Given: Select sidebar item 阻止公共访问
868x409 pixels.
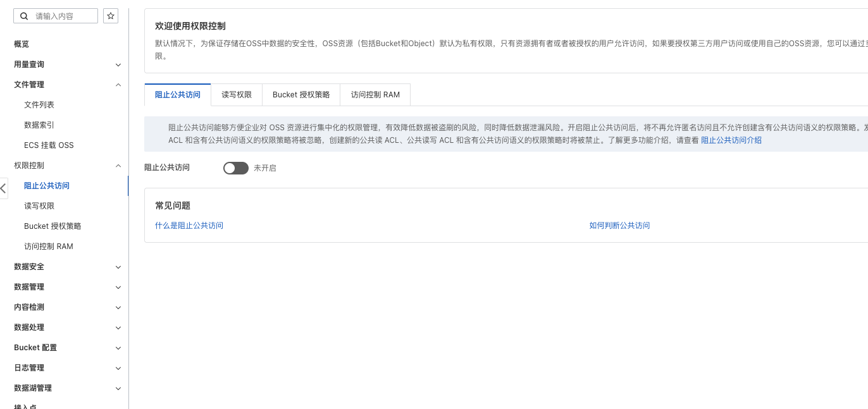Looking at the screenshot, I should point(47,186).
